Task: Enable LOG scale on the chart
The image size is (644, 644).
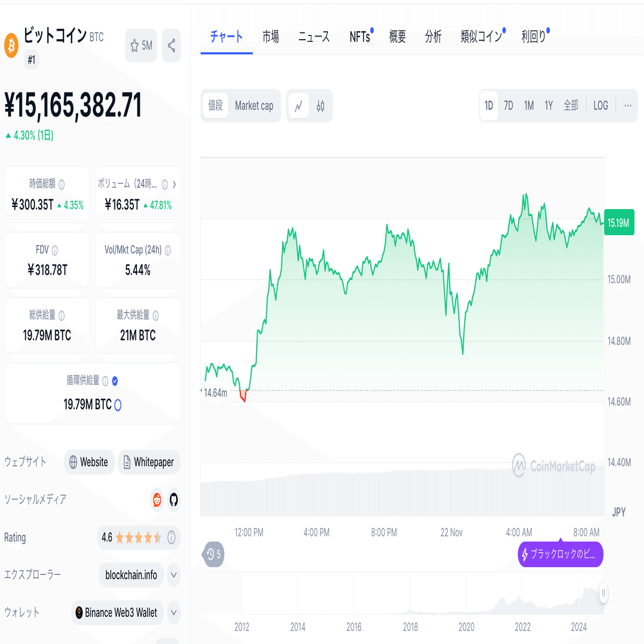Action: (600, 106)
